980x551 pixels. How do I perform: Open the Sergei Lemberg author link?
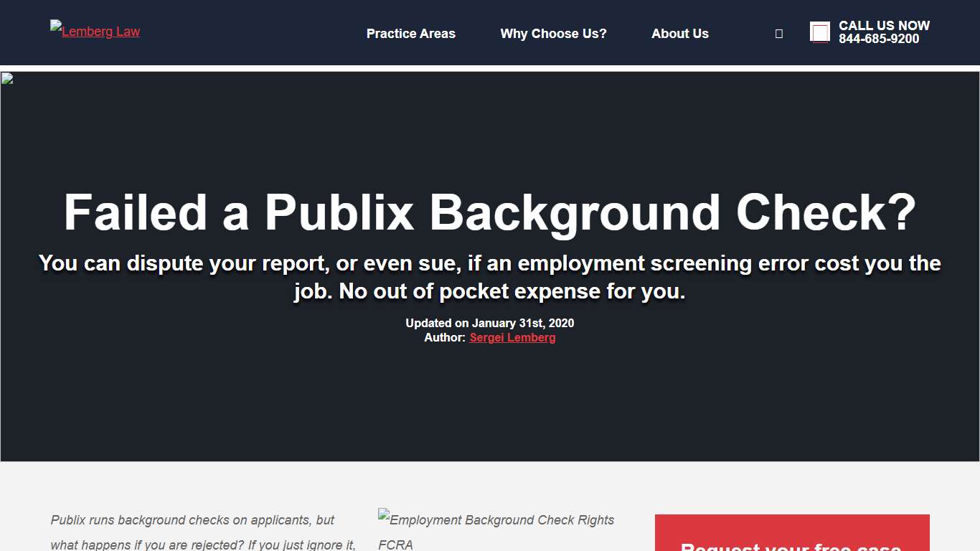click(x=512, y=337)
